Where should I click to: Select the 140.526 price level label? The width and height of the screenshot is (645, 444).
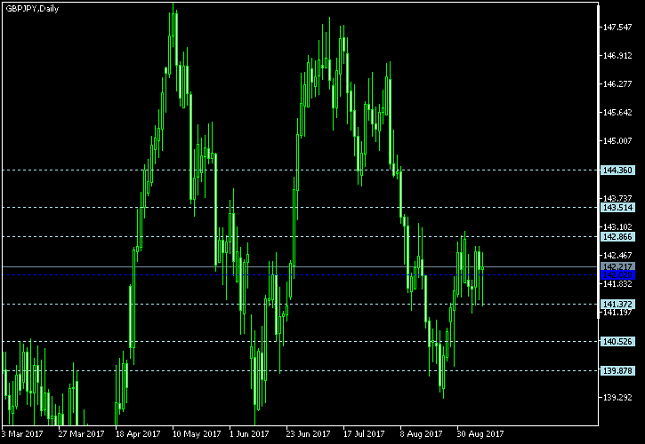click(618, 342)
